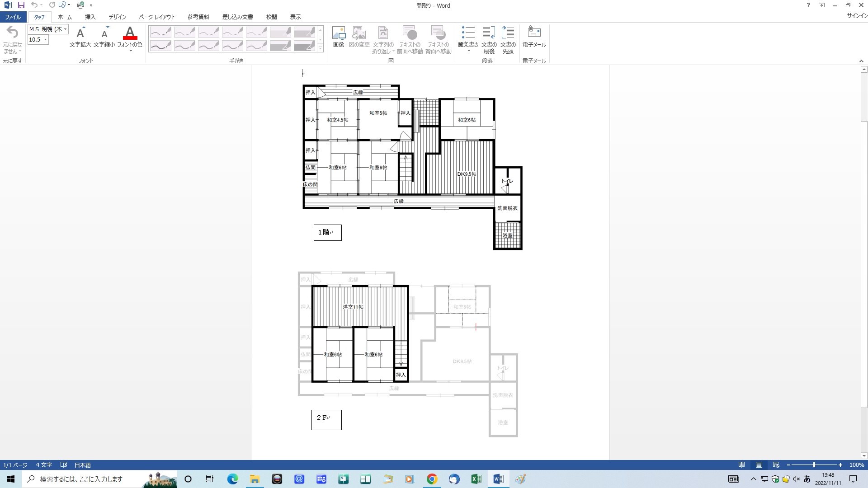Switch to Read Mode view in status bar

pyautogui.click(x=741, y=465)
